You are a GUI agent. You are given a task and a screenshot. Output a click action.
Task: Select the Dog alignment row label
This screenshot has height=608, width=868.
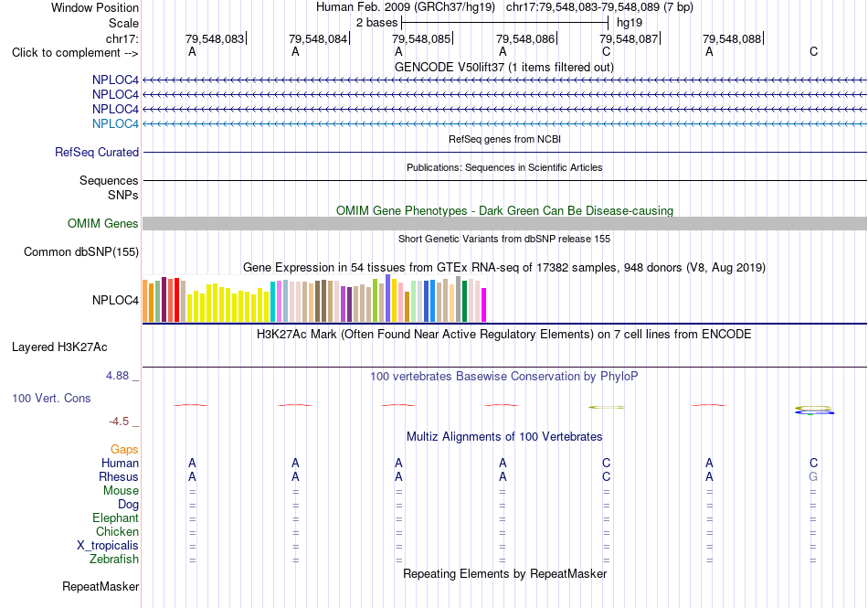pyautogui.click(x=128, y=505)
